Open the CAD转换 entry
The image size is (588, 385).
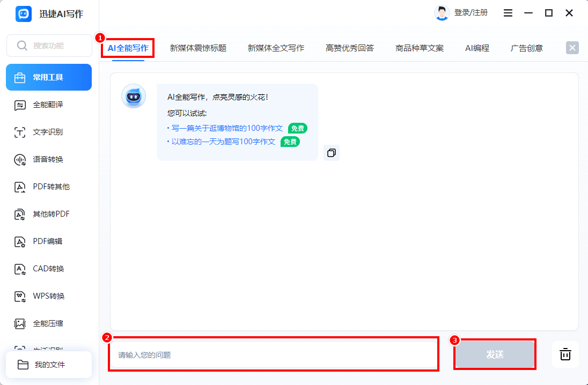pyautogui.click(x=49, y=269)
